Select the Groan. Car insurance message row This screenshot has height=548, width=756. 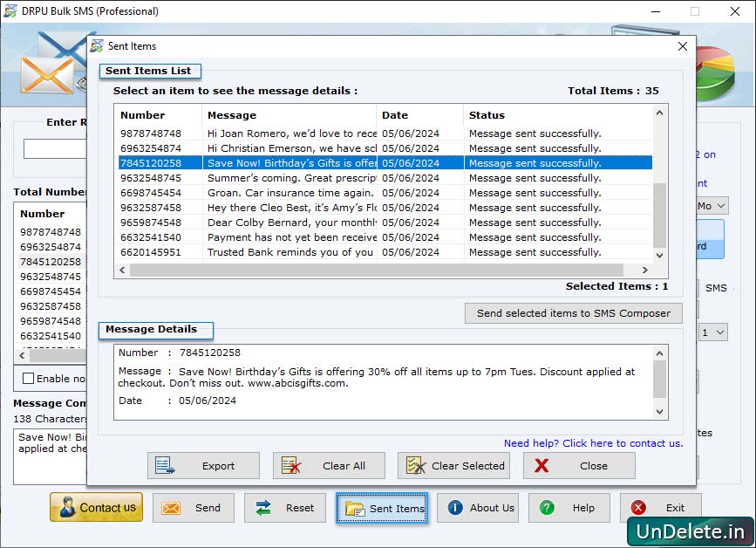pos(385,193)
